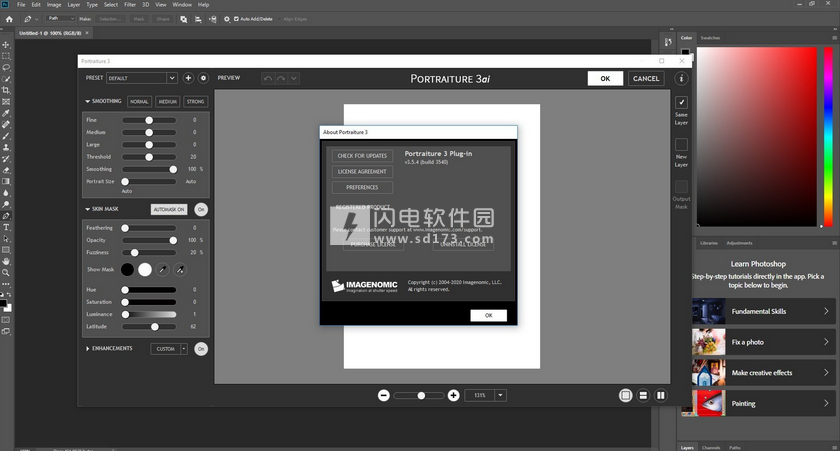Toggle Skin Mask On switch
Viewport: 840px width, 451px height.
[x=201, y=209]
